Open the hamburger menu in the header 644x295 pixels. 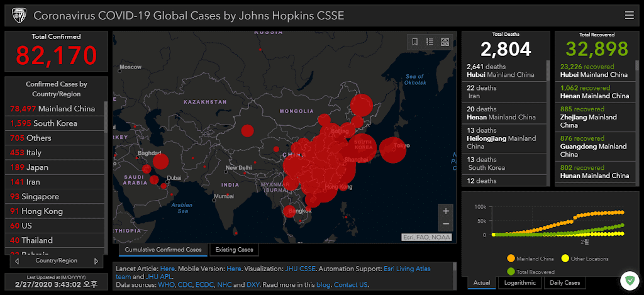[629, 16]
